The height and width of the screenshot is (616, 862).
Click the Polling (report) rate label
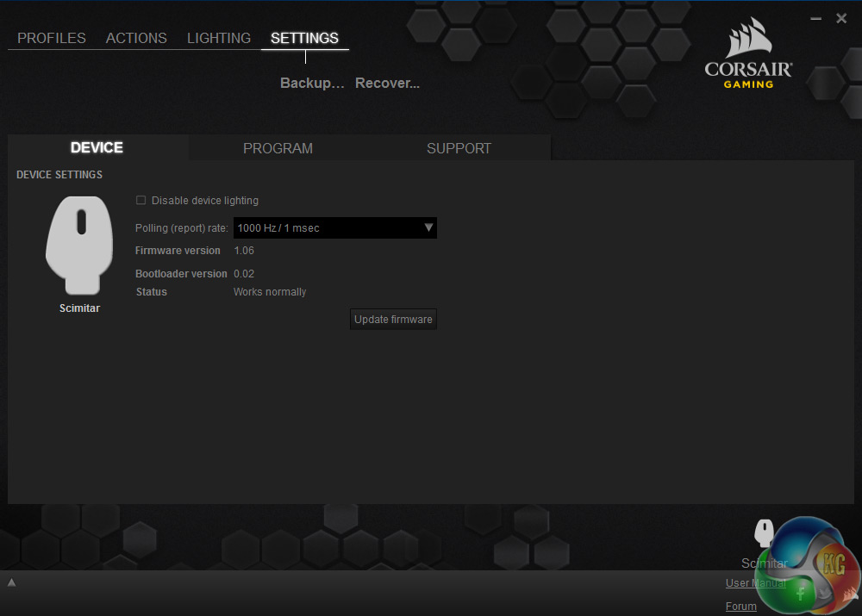click(181, 228)
